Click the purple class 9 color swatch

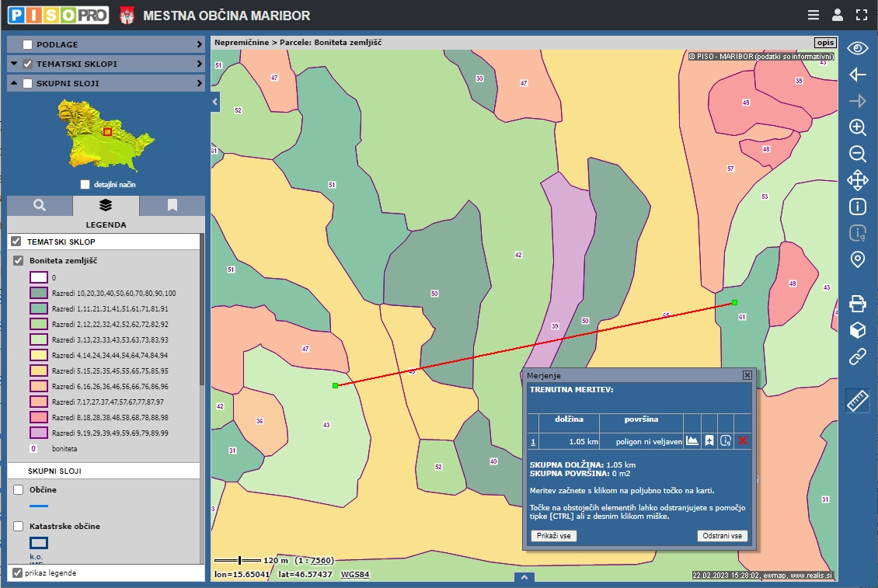(39, 433)
